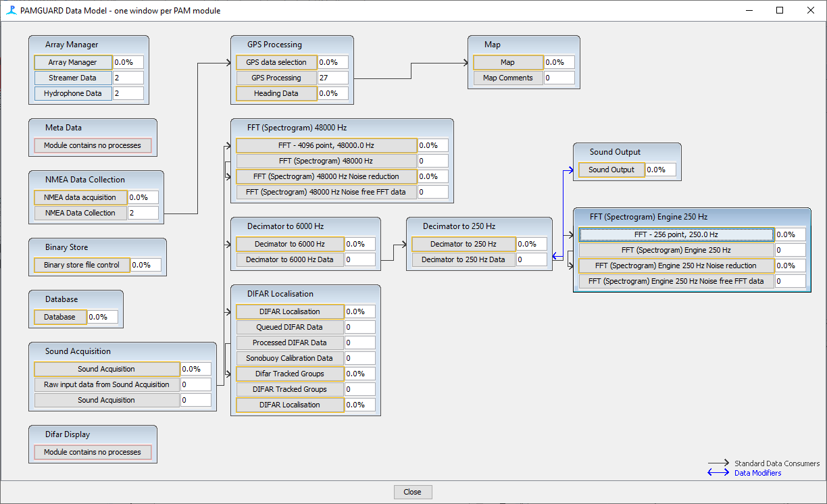Image resolution: width=827 pixels, height=504 pixels.
Task: Select the Difar Display module window title
Action: click(x=68, y=434)
